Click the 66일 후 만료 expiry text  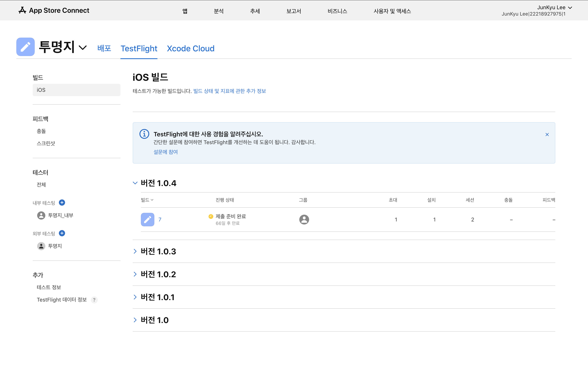(228, 223)
